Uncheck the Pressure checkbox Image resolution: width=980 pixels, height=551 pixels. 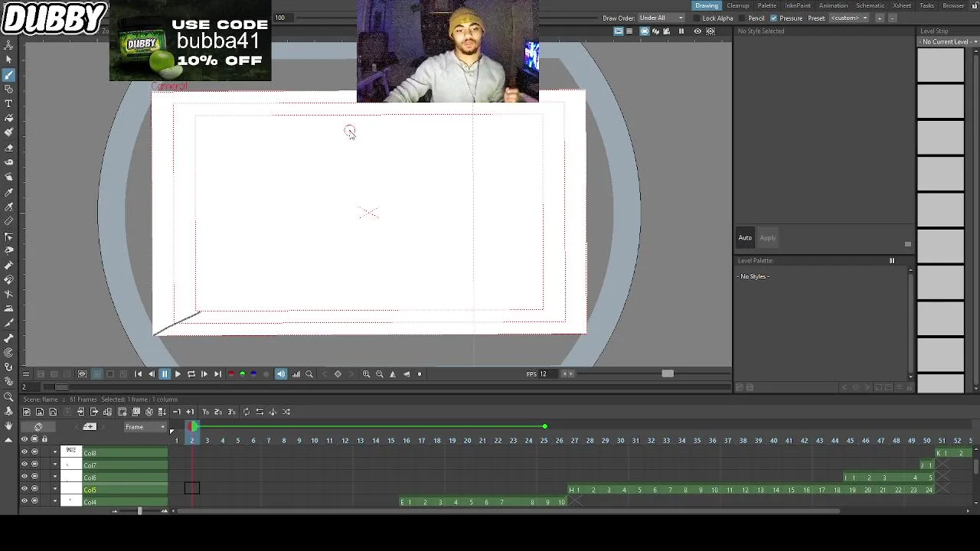(x=774, y=18)
